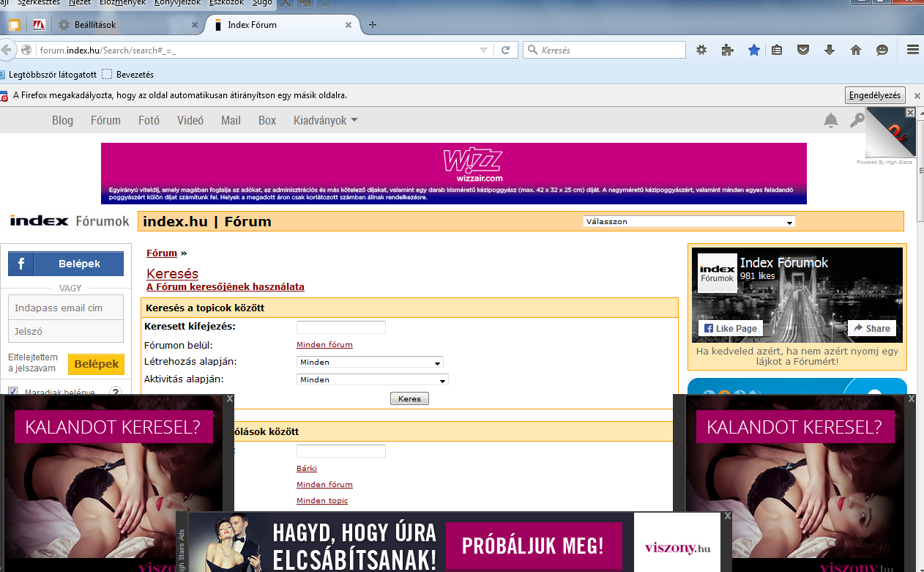Open the downloads arrow icon
This screenshot has height=572, width=924.
[x=830, y=50]
